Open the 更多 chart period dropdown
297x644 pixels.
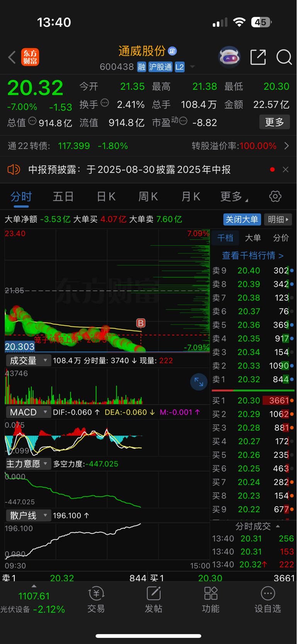pyautogui.click(x=234, y=196)
